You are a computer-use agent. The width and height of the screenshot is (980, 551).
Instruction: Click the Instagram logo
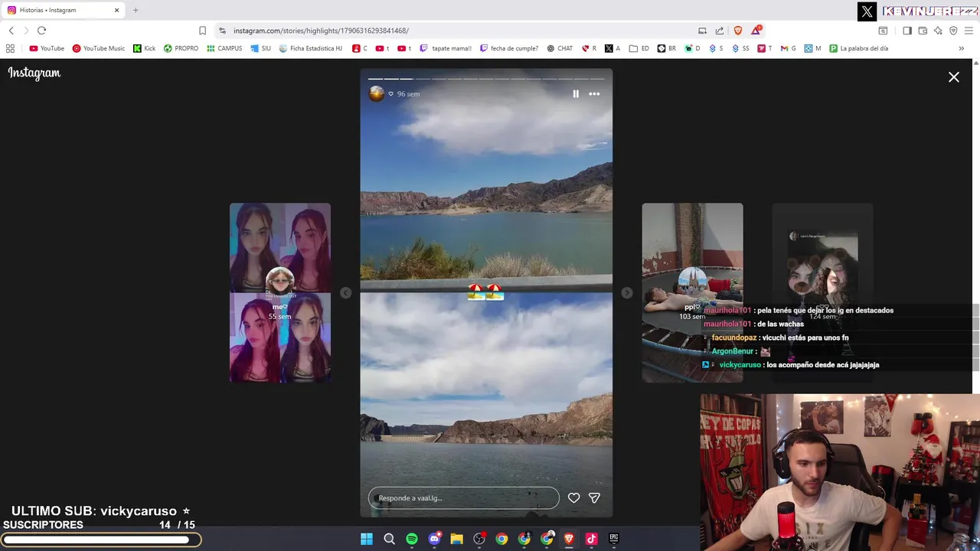34,73
